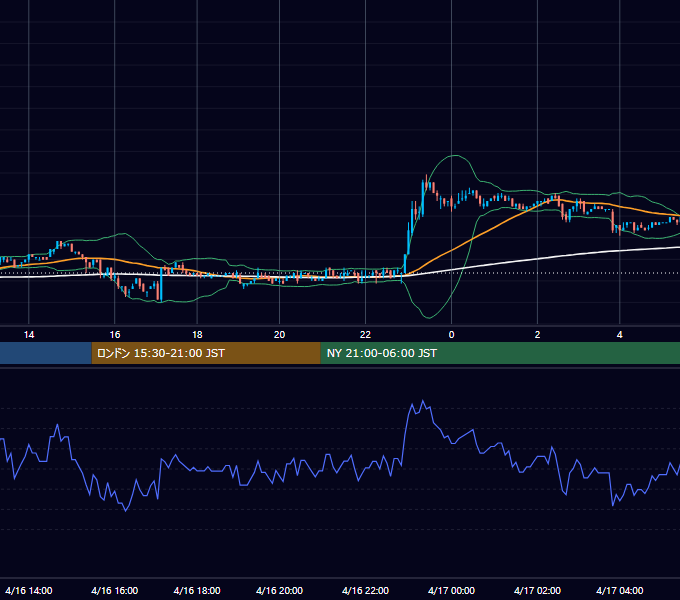Screen dimensions: 680x600
Task: Click the 2 hour axis label
Action: tap(537, 335)
